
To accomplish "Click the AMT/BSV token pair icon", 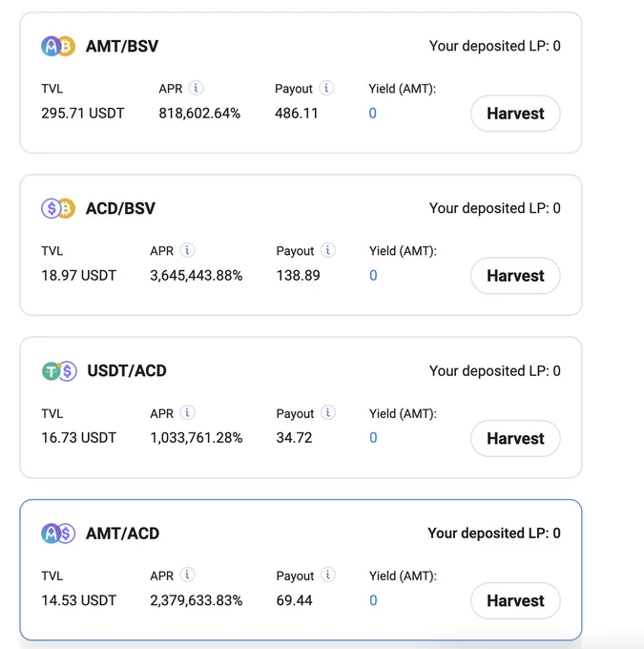I will pyautogui.click(x=58, y=46).
